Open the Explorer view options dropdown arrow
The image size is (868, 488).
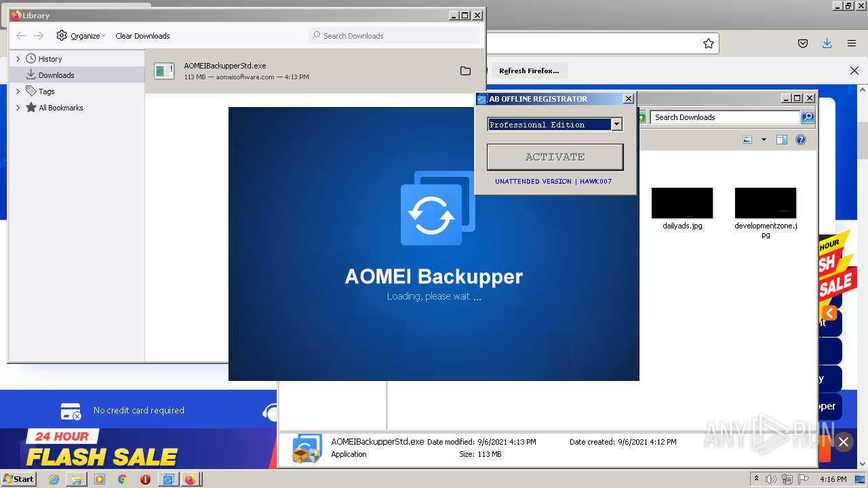(764, 140)
